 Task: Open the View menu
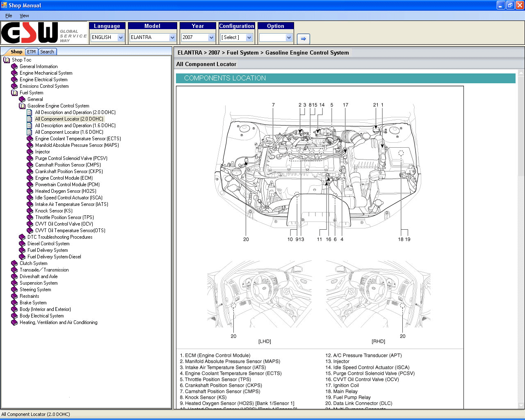(24, 16)
